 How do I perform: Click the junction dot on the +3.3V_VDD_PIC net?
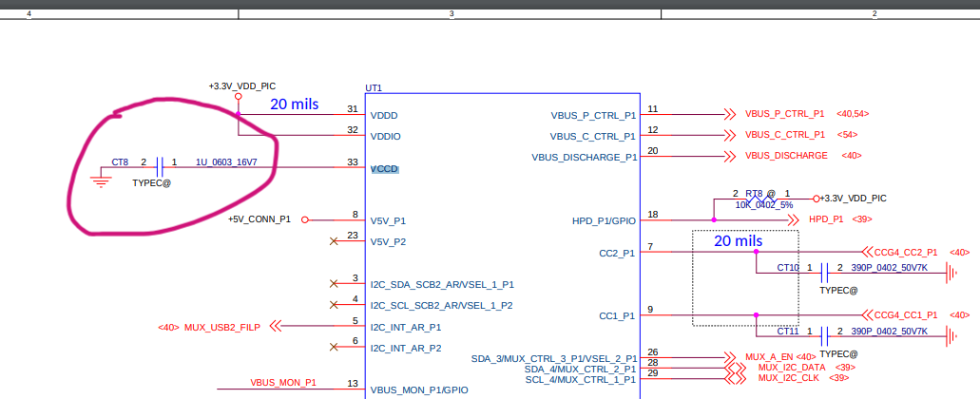238,115
